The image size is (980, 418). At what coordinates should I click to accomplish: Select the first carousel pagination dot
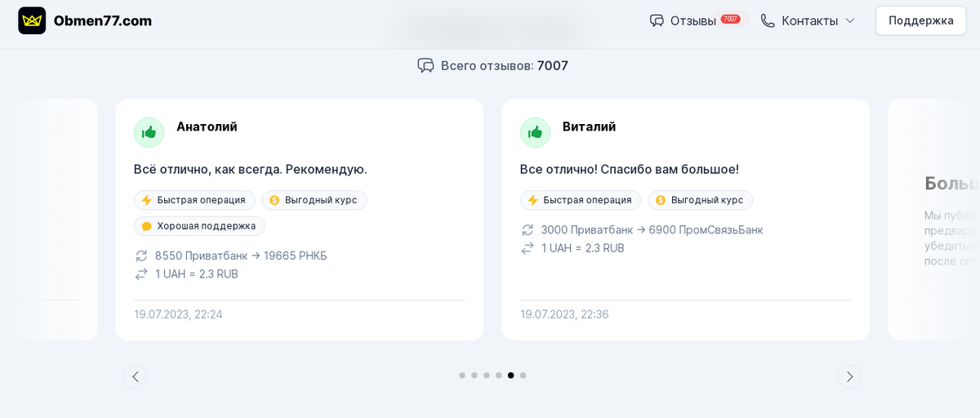pyautogui.click(x=462, y=376)
